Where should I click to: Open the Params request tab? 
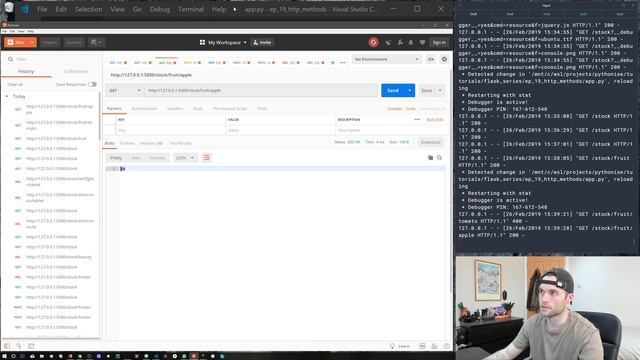point(114,109)
